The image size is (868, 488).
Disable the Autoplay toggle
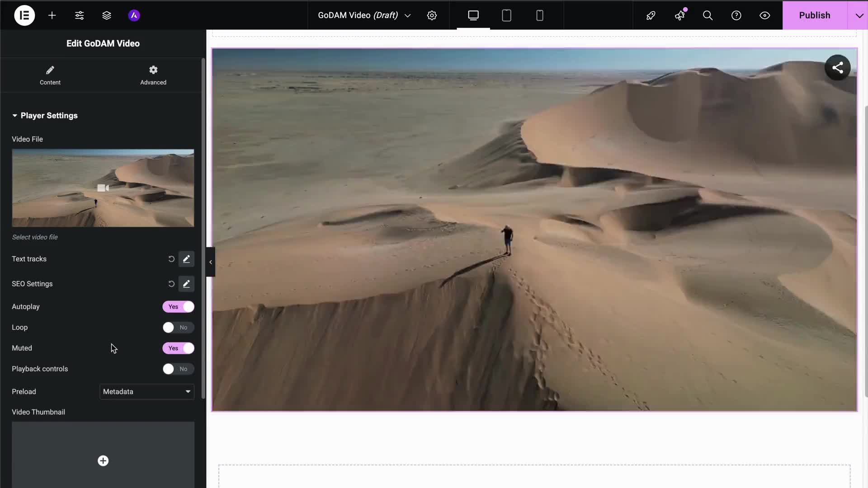click(x=179, y=307)
